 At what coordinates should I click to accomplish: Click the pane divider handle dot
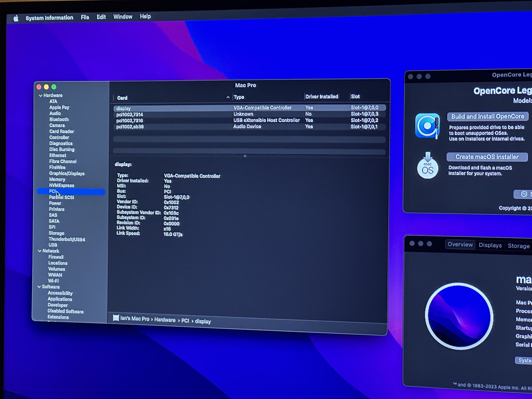[x=245, y=156]
